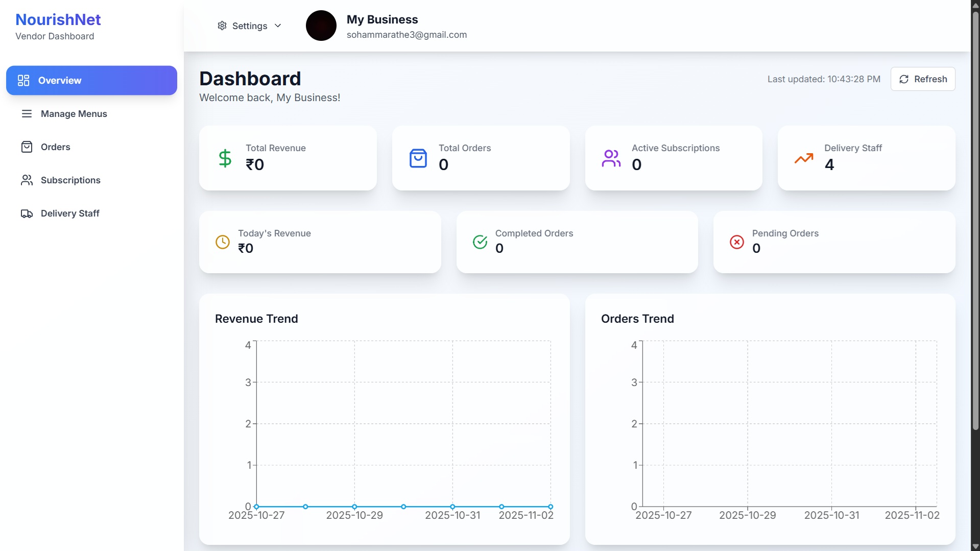Click the Delivery Staff count 4

point(829,164)
